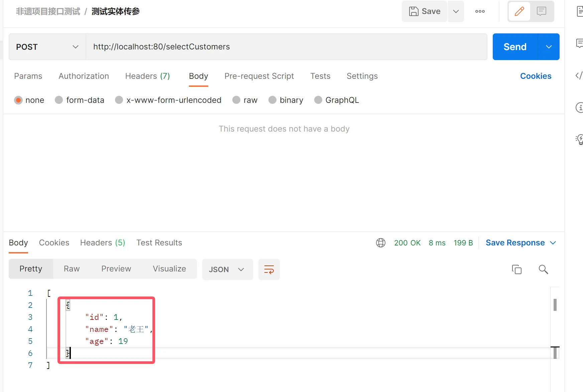Click the Save floppy disk button
Image resolution: width=583 pixels, height=392 pixels.
pos(424,11)
